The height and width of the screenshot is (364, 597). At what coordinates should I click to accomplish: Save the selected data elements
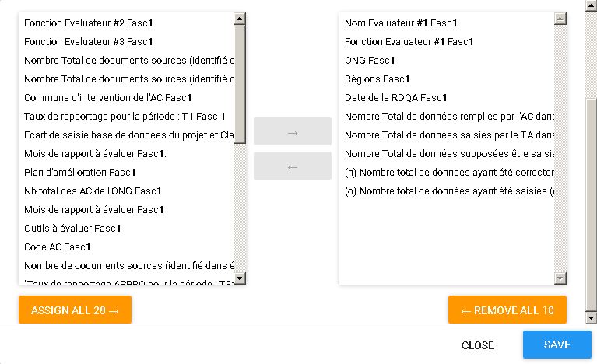pyautogui.click(x=557, y=345)
